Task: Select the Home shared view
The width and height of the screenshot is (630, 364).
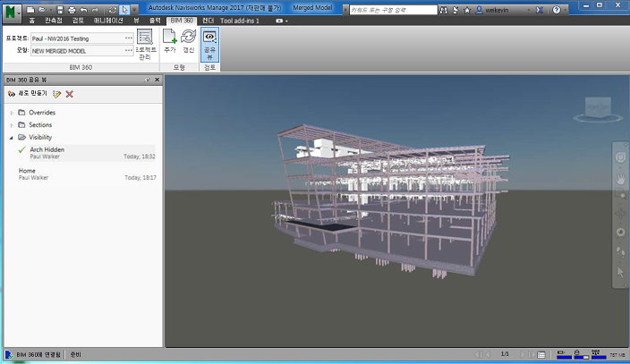Action: (86, 174)
